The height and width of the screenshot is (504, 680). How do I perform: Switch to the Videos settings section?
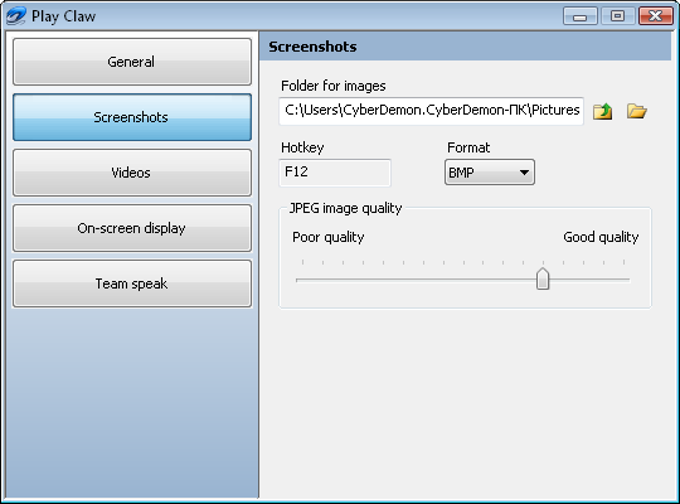click(x=132, y=173)
